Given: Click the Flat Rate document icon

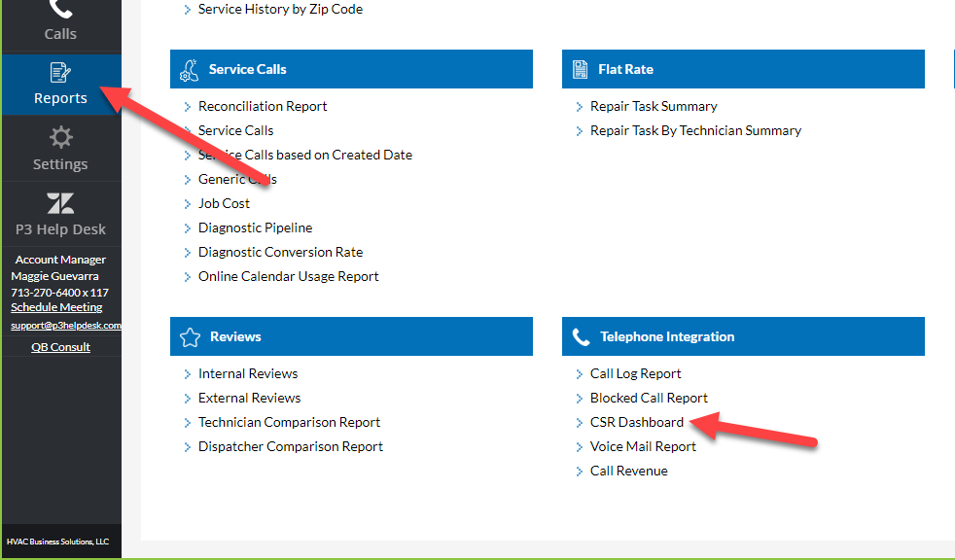Looking at the screenshot, I should [581, 69].
